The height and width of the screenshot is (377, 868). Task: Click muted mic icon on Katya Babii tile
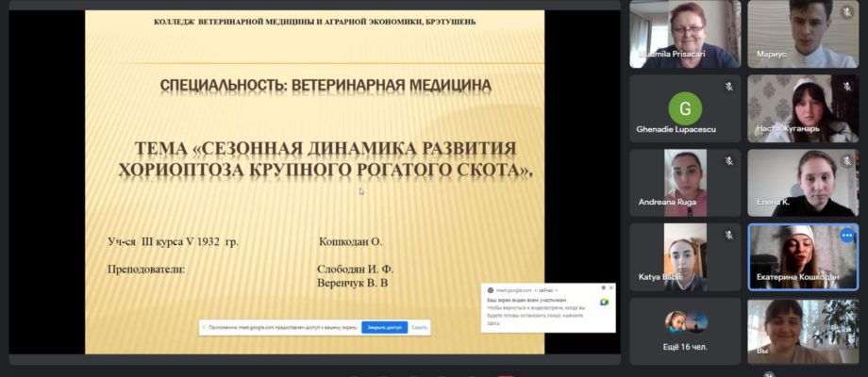[729, 236]
